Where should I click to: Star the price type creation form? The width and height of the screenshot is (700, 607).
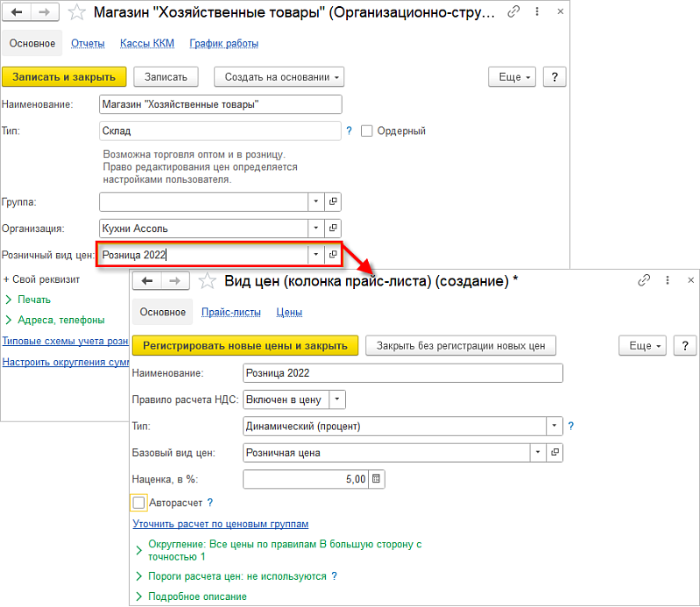click(x=207, y=281)
